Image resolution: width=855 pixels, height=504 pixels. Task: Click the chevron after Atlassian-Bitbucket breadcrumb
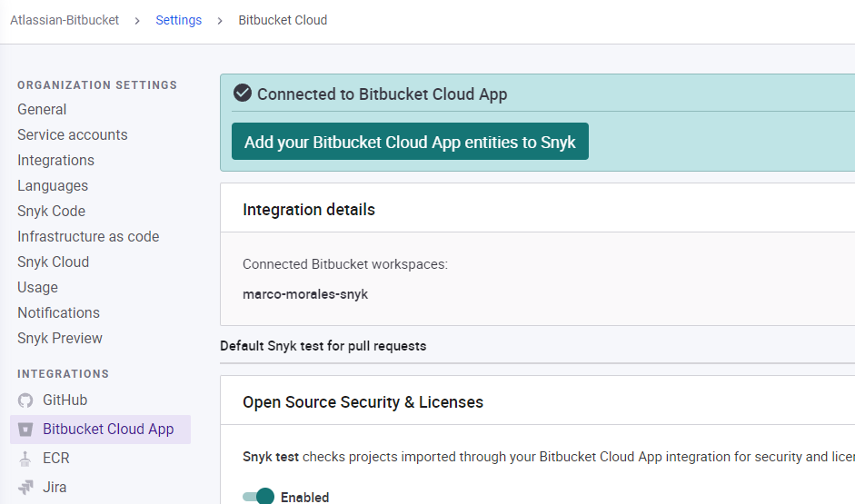pyautogui.click(x=137, y=21)
